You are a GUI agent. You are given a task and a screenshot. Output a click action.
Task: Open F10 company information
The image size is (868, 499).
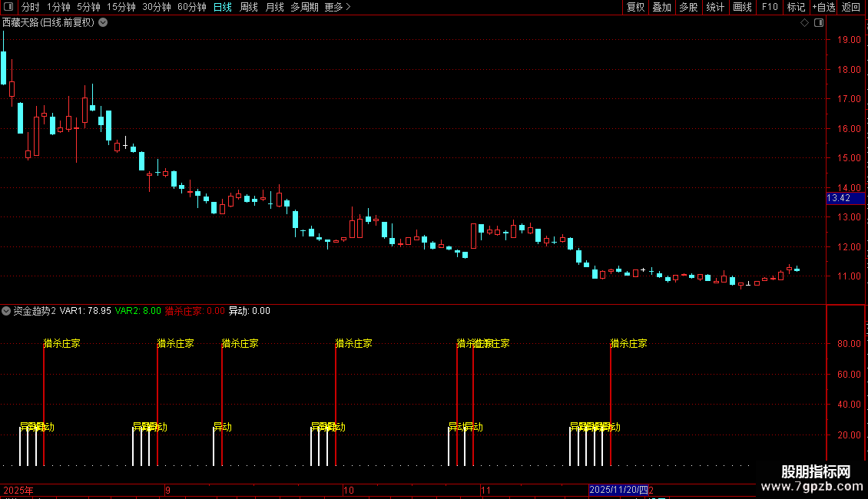coord(770,7)
